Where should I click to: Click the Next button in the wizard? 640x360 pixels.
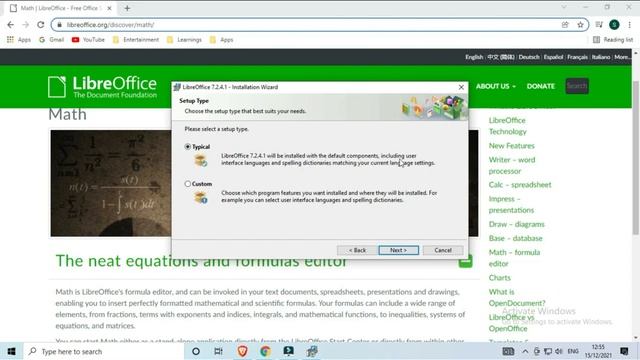pyautogui.click(x=398, y=250)
